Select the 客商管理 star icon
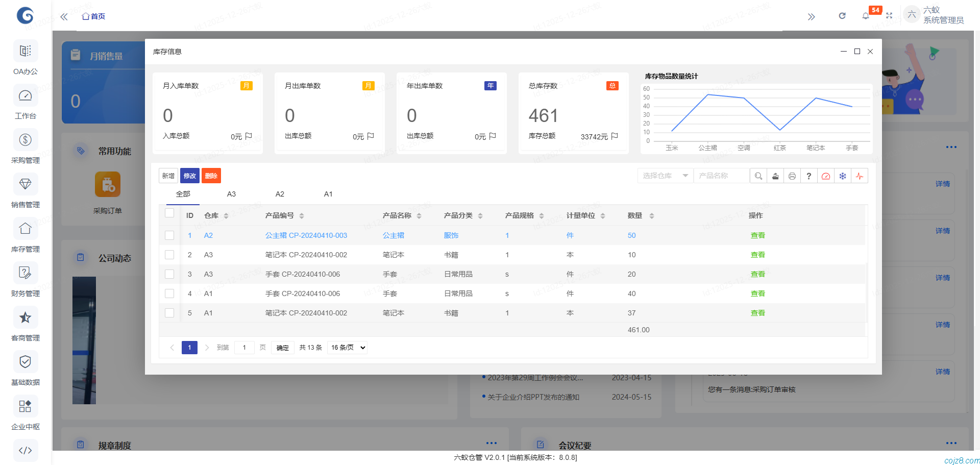Screen dimensions: 980x465 pyautogui.click(x=25, y=317)
